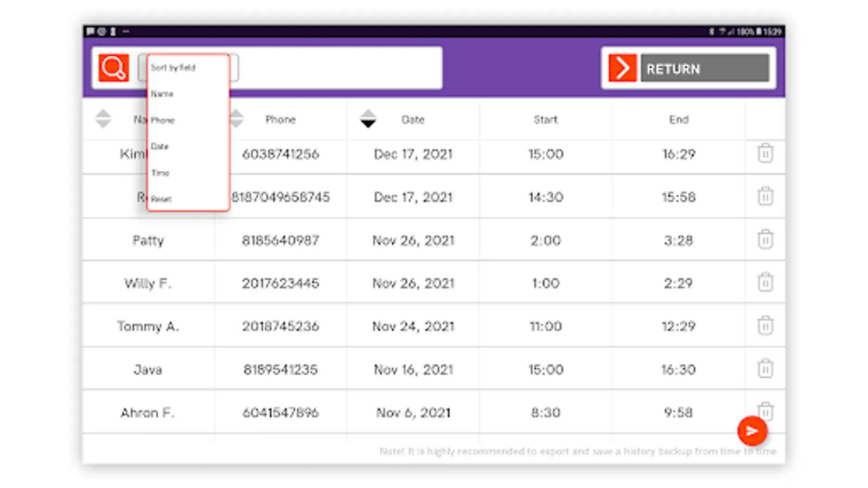Click the date Nov 24, 2021
Viewport: 868px width, 488px height.
point(413,326)
